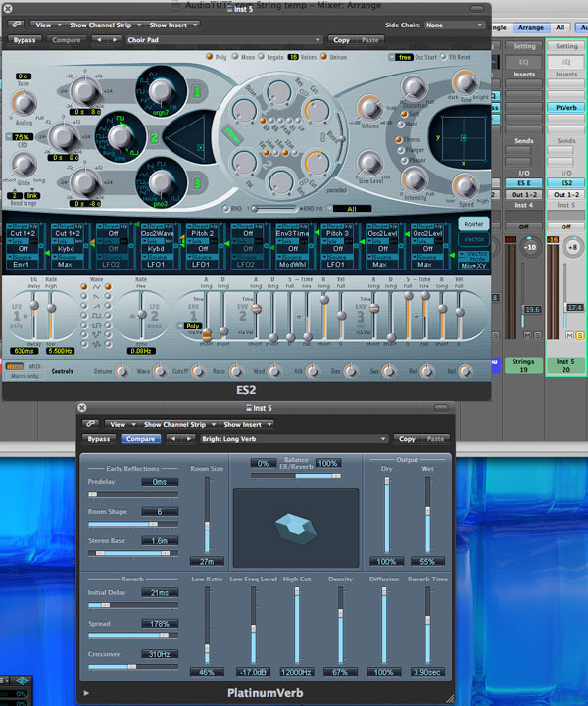Click PtVerb insert slot in mixer
The width and height of the screenshot is (588, 706).
566,108
